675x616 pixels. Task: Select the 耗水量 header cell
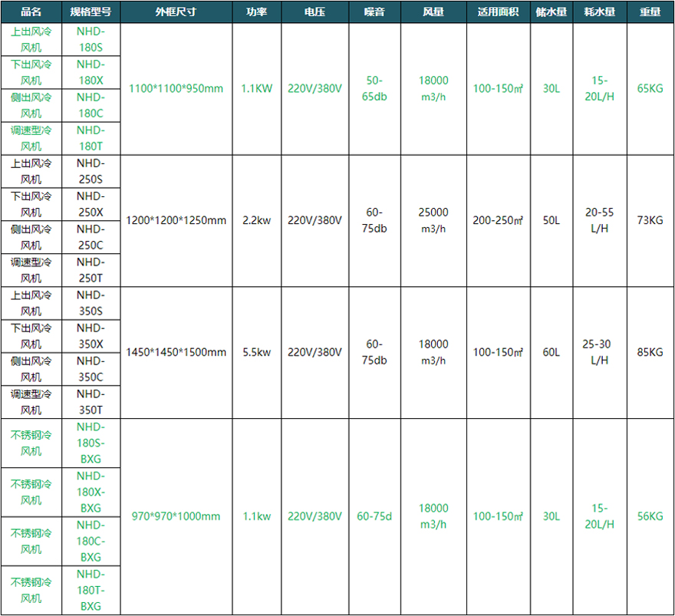pos(599,12)
